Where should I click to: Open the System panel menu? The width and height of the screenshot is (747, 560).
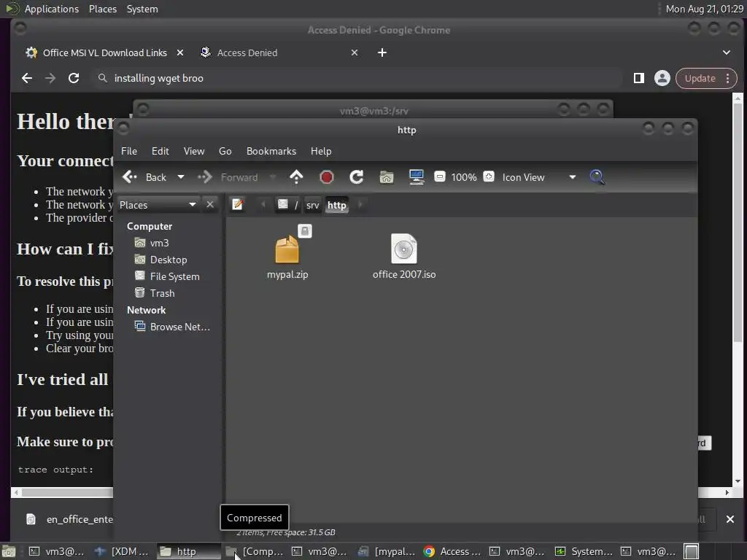(142, 9)
